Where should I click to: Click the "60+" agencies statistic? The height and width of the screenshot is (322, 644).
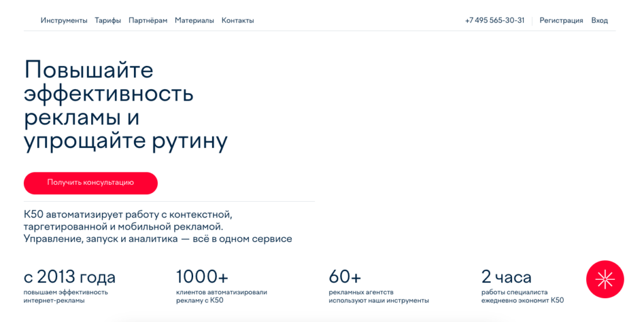pos(345,277)
